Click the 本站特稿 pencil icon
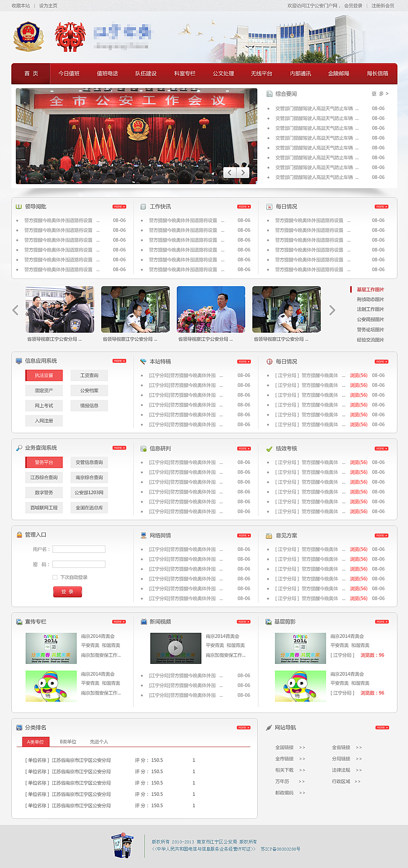Image resolution: width=408 pixels, height=868 pixels. 143,362
